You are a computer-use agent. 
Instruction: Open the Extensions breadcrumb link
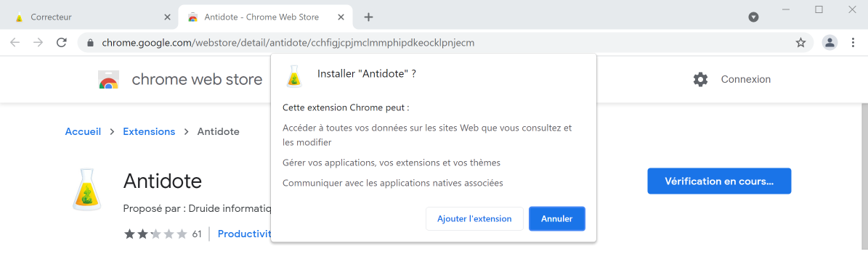pos(149,131)
